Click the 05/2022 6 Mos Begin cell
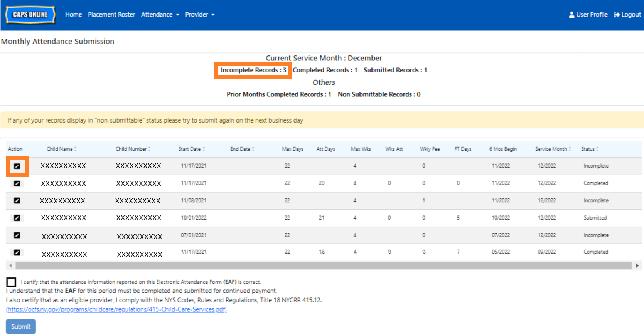 pos(501,252)
